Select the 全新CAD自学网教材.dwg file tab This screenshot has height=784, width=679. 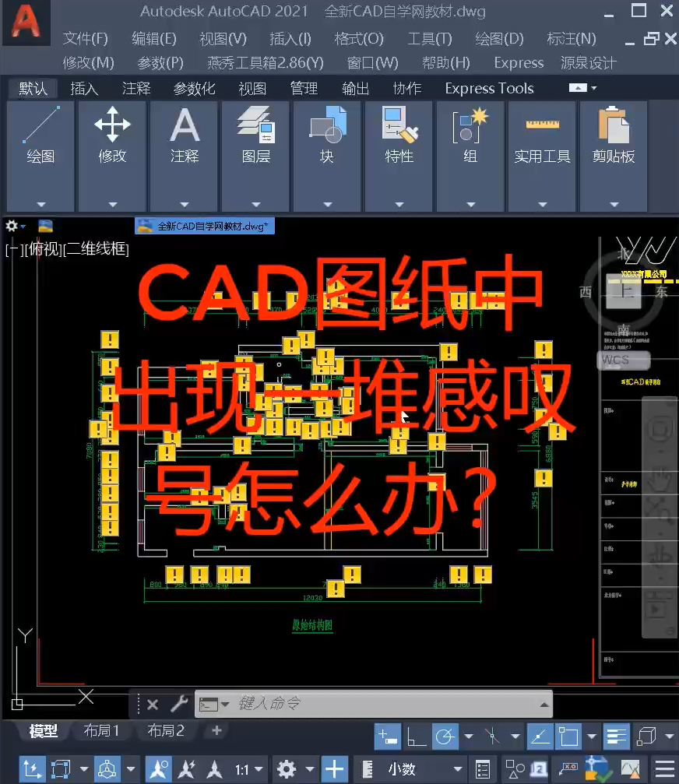[x=205, y=226]
